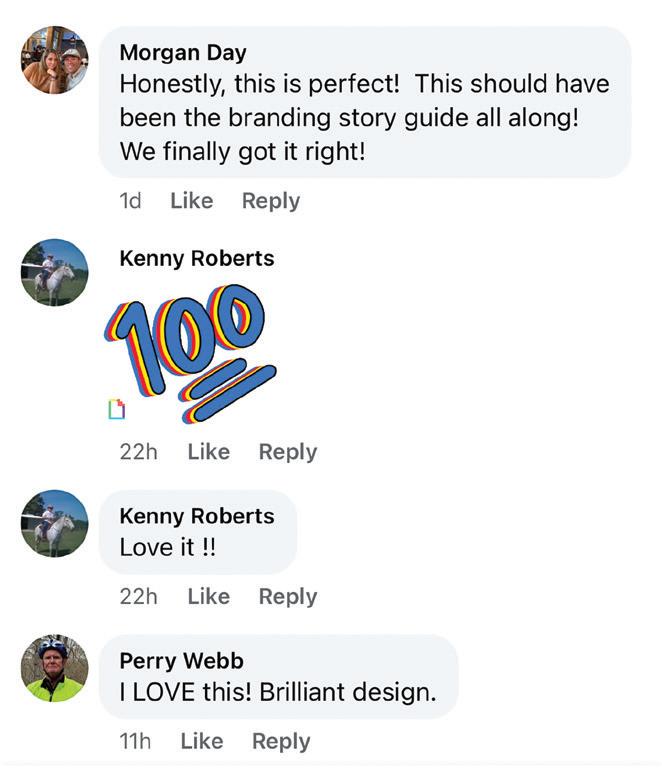Reply to Morgan Day's comment
The height and width of the screenshot is (774, 662).
click(270, 201)
